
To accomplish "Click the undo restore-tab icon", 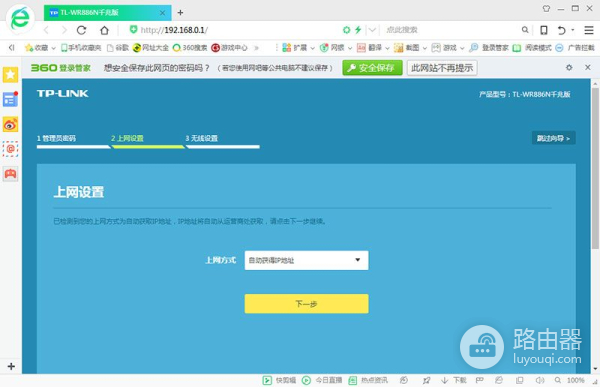I will pos(561,30).
